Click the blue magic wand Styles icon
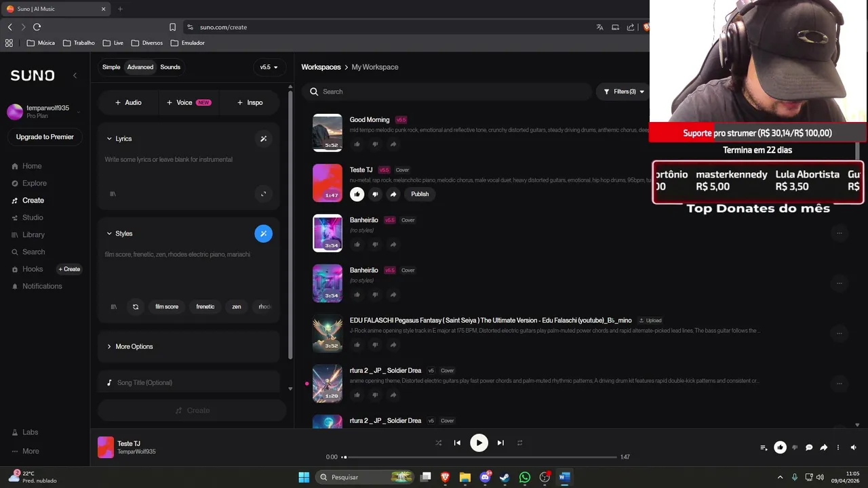Image resolution: width=868 pixels, height=488 pixels. [x=263, y=233]
